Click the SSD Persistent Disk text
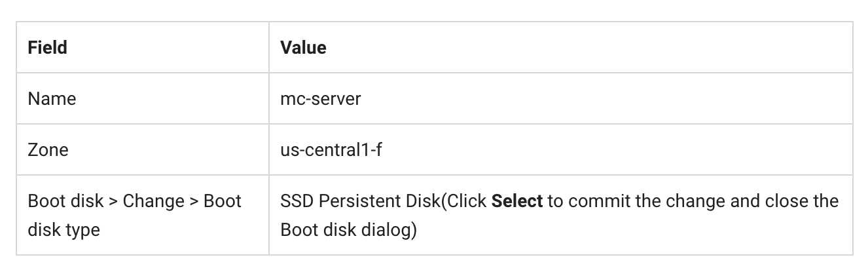Image resolution: width=868 pixels, height=270 pixels. pos(360,201)
